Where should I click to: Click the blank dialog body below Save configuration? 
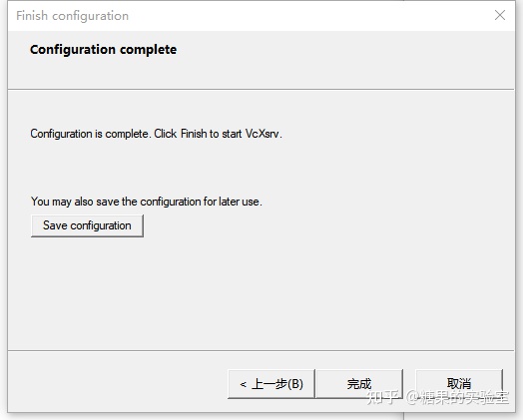coord(261,293)
